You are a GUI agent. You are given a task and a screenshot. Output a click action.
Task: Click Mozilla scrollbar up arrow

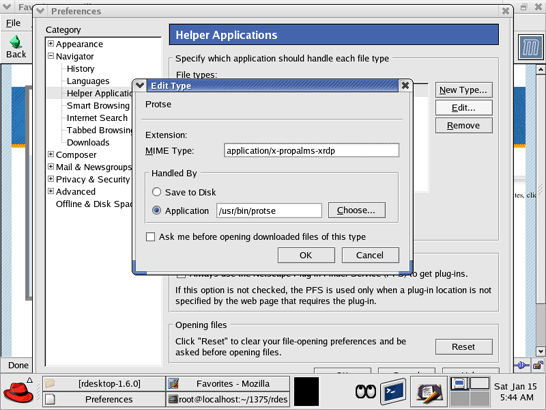540,70
